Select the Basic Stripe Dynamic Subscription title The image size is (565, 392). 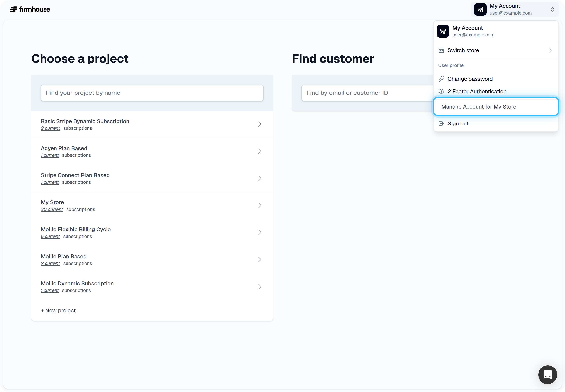85,121
